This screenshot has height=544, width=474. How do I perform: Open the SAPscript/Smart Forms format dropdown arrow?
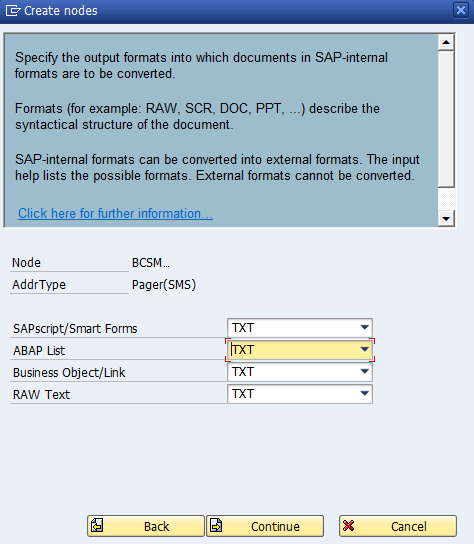tap(364, 327)
